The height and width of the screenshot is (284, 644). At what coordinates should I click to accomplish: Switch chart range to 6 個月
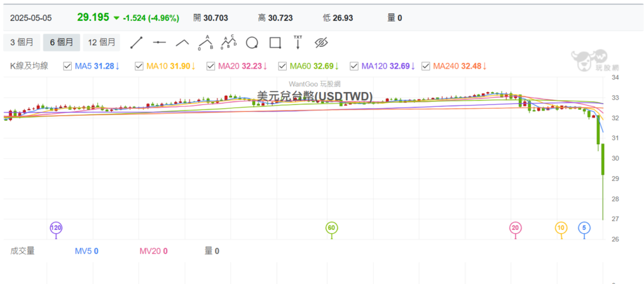62,42
